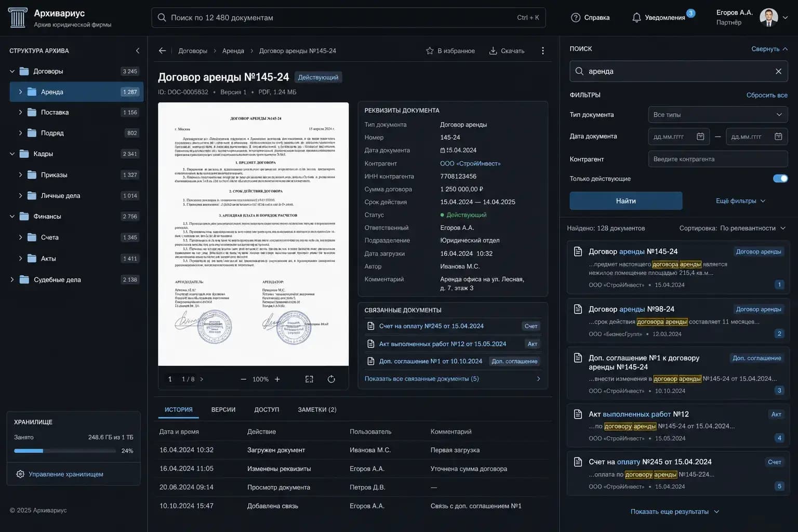Click the Найти search button

(x=626, y=201)
